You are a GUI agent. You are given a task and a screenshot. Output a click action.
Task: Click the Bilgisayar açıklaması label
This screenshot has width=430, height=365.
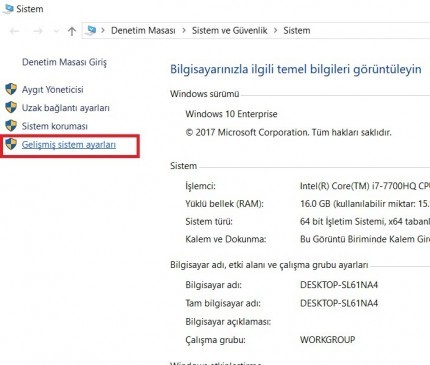tap(228, 322)
